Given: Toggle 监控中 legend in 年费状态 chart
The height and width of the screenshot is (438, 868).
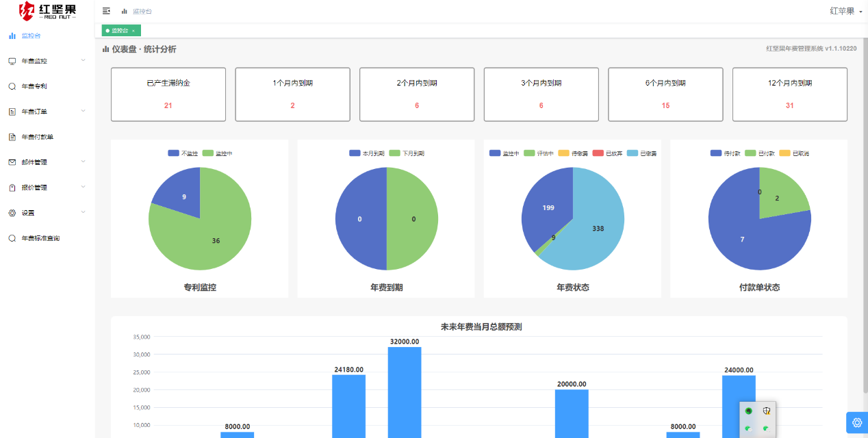Looking at the screenshot, I should point(504,153).
